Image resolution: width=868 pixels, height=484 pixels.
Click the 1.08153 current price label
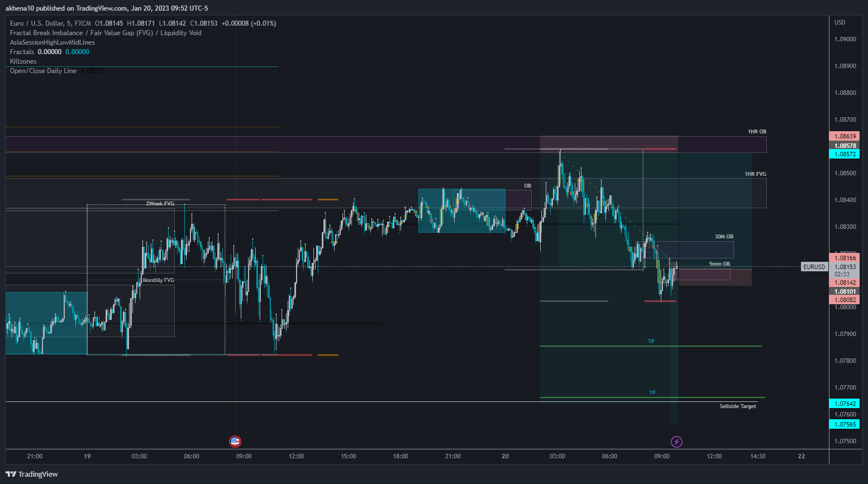pos(845,267)
